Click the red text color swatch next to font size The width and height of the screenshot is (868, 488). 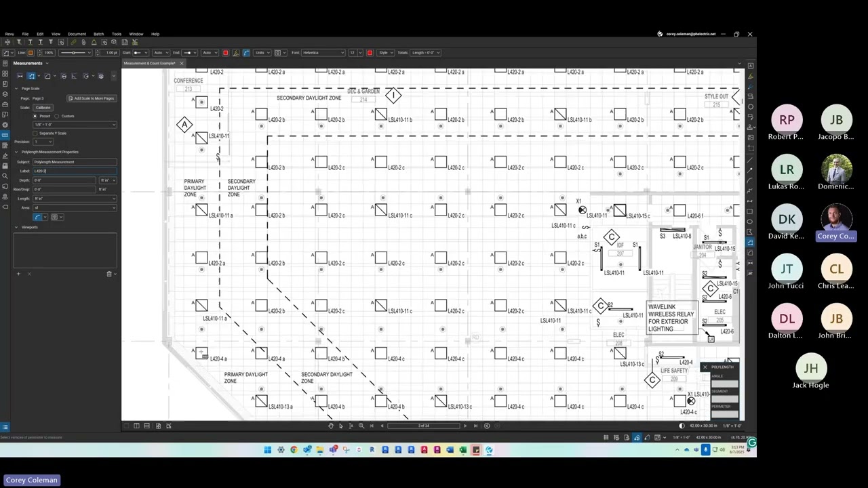click(370, 52)
